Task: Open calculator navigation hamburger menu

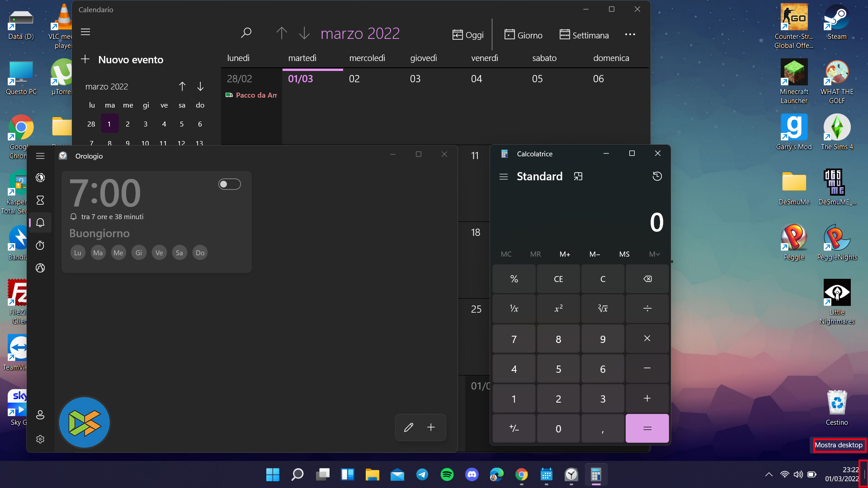Action: pyautogui.click(x=504, y=177)
